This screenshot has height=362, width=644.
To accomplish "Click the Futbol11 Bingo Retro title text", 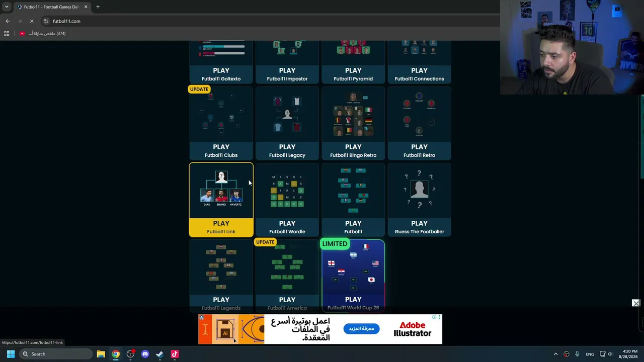I will coord(353,155).
